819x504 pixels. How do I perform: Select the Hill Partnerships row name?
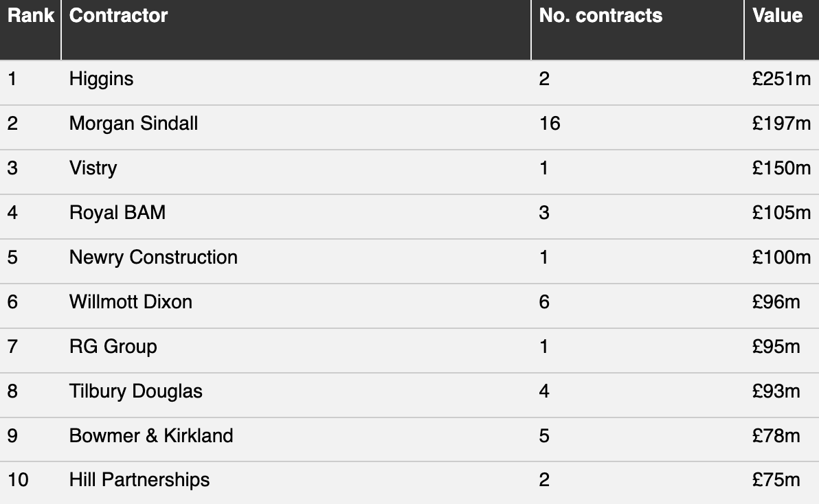[139, 480]
